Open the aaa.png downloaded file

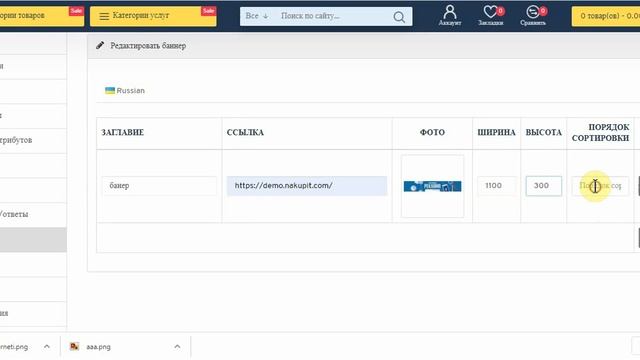coord(98,347)
